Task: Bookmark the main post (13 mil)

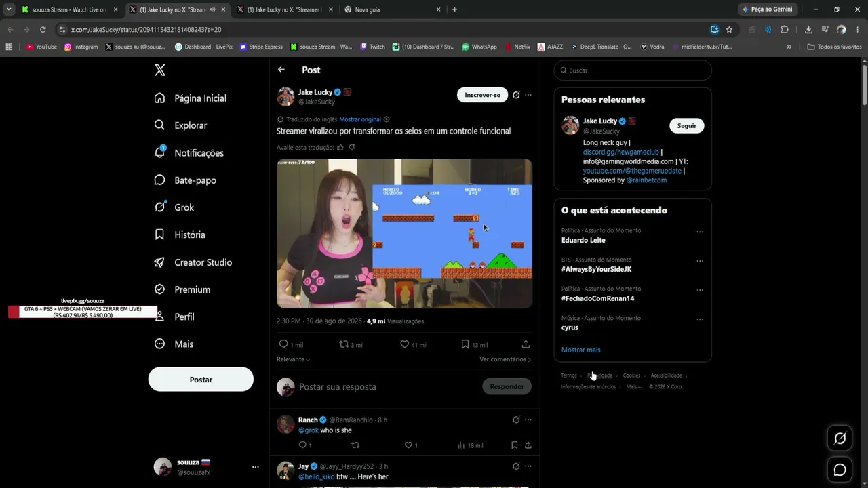Action: coord(474,344)
